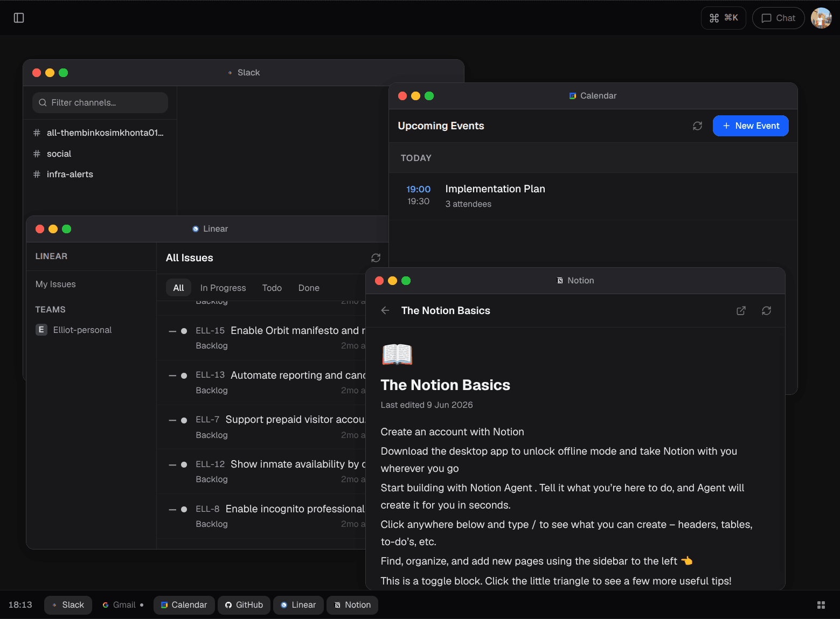Open the user profile avatar

pyautogui.click(x=821, y=18)
